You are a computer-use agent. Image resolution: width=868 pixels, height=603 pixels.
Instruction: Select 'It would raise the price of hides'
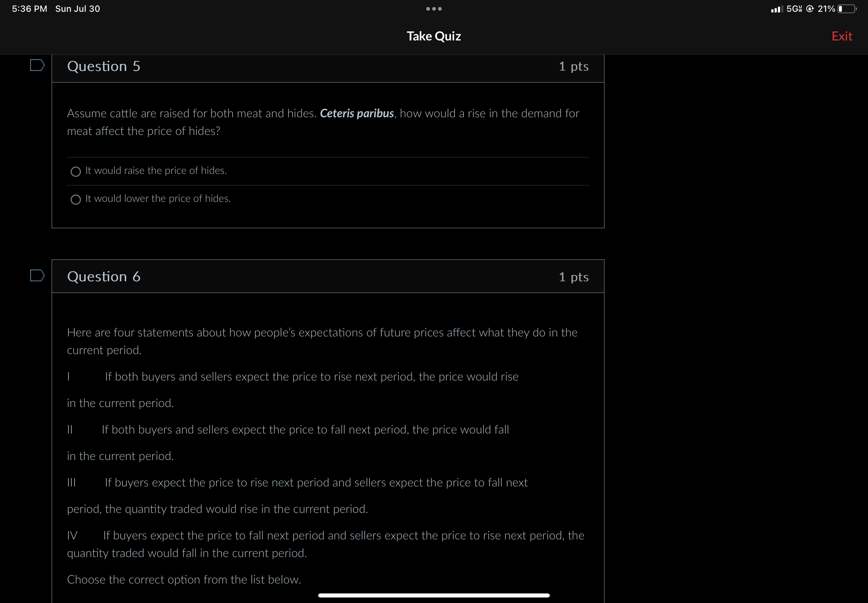(75, 172)
